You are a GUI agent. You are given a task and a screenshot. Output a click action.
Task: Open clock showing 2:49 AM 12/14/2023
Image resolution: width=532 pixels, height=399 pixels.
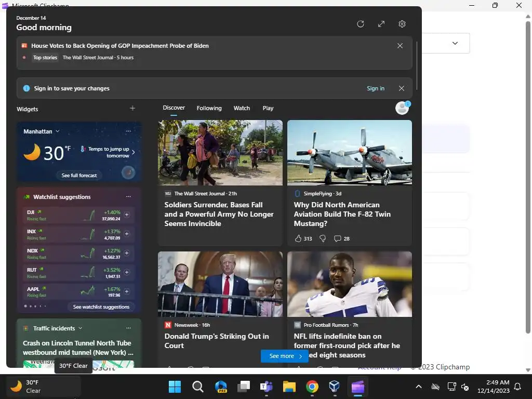494,387
